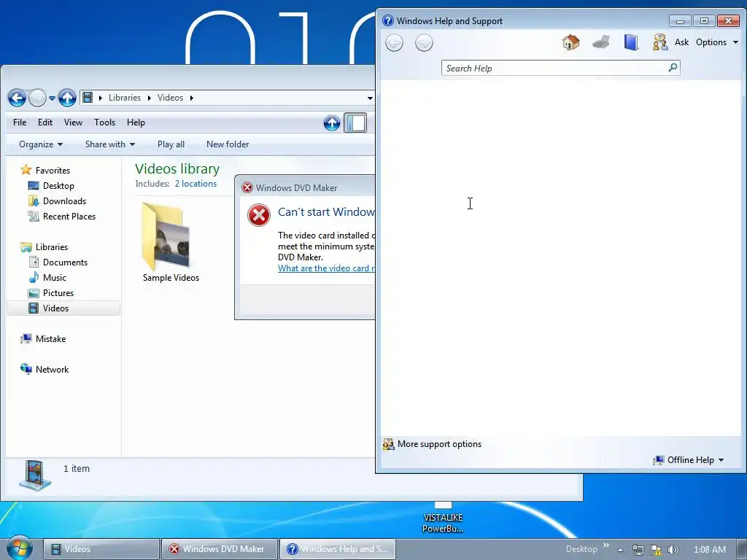Open the View menu in Explorer
The width and height of the screenshot is (747, 560).
coord(74,122)
